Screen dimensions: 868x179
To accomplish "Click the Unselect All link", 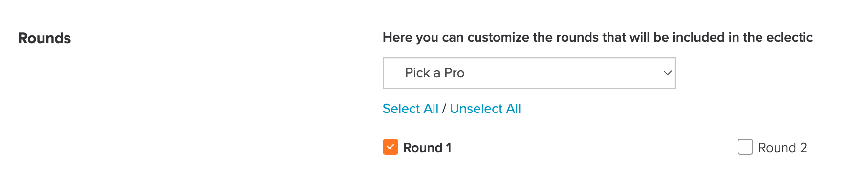I will [485, 109].
